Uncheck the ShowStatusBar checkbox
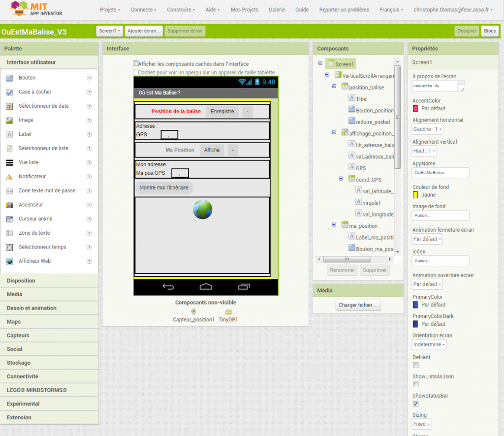 coord(416,404)
